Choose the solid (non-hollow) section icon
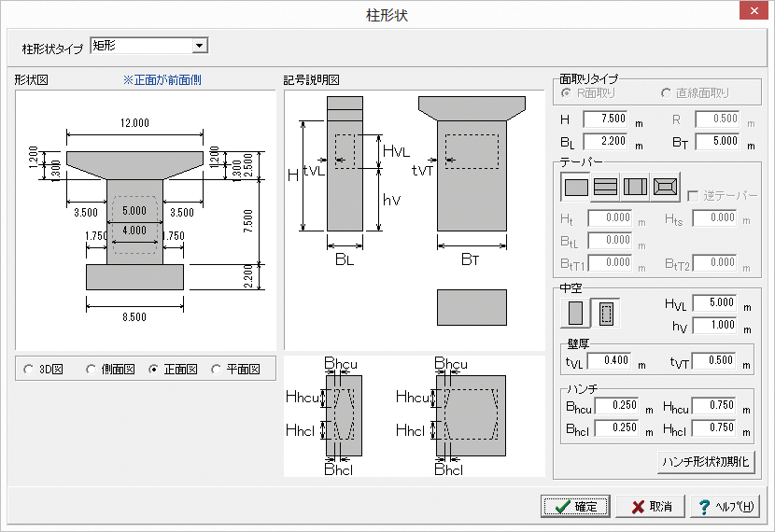This screenshot has width=775, height=532. pyautogui.click(x=575, y=313)
